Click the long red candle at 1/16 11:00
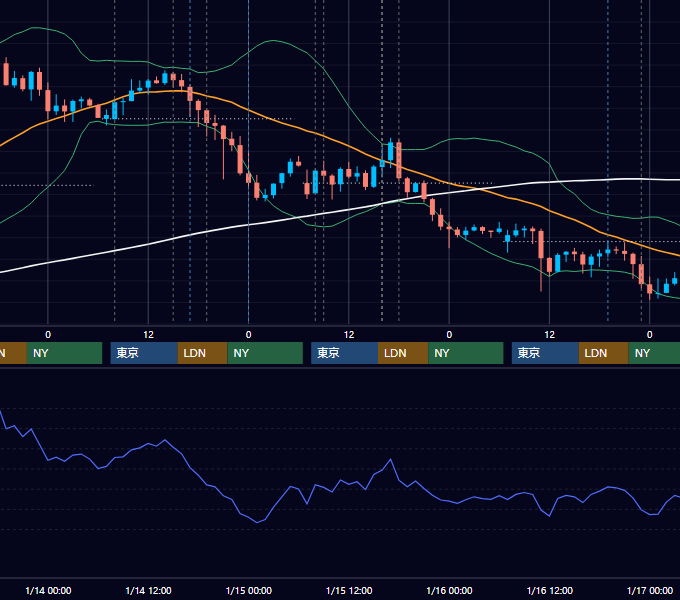The height and width of the screenshot is (600, 680). tap(541, 245)
